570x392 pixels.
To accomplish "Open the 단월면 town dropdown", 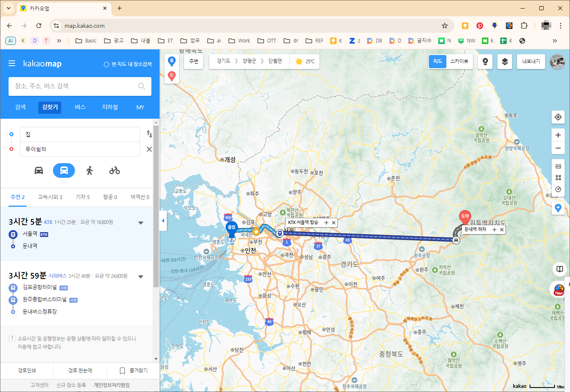I will pyautogui.click(x=275, y=61).
